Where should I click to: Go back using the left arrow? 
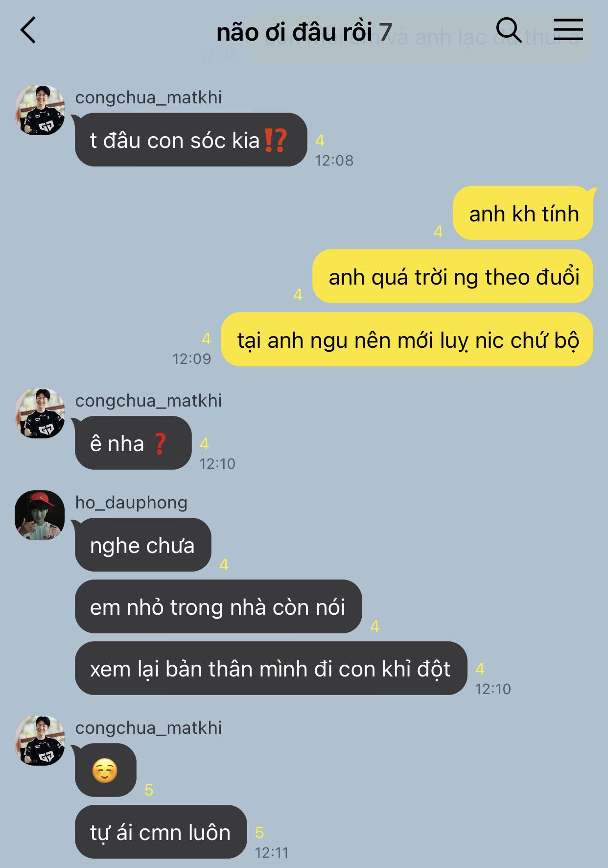(28, 30)
